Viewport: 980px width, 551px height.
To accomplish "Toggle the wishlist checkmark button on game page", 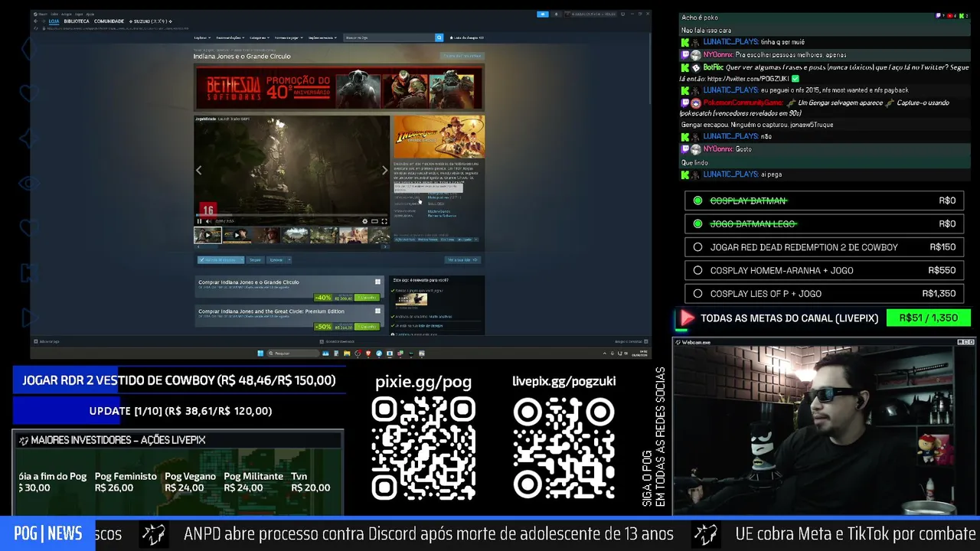I will tap(220, 260).
